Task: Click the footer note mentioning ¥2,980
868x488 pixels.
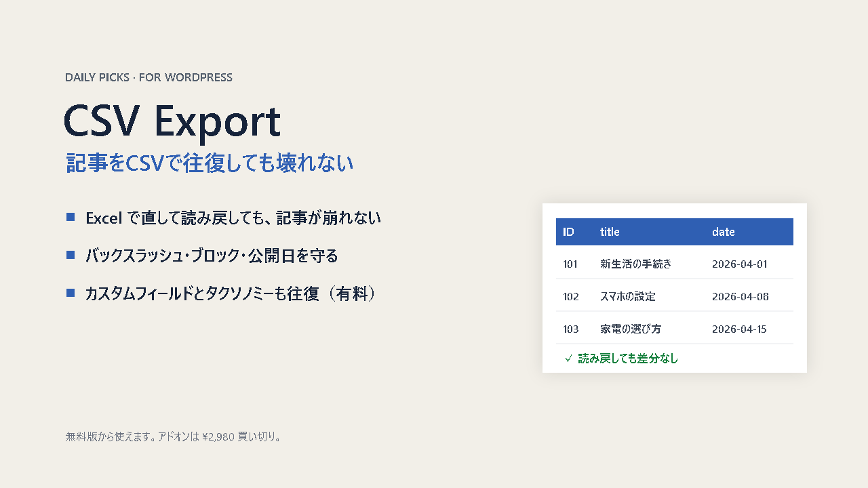Action: coord(174,437)
